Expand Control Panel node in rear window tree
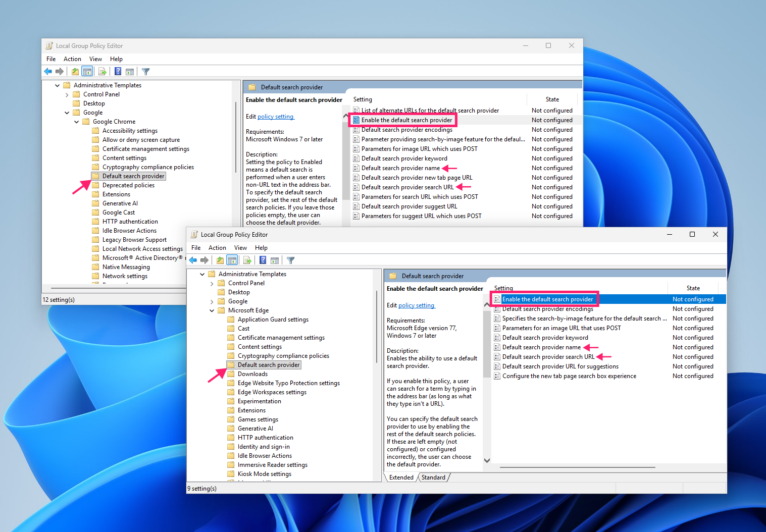 (x=67, y=94)
